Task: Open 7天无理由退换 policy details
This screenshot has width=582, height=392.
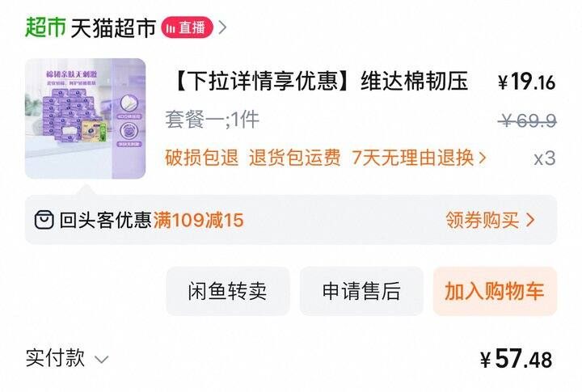Action: point(413,158)
